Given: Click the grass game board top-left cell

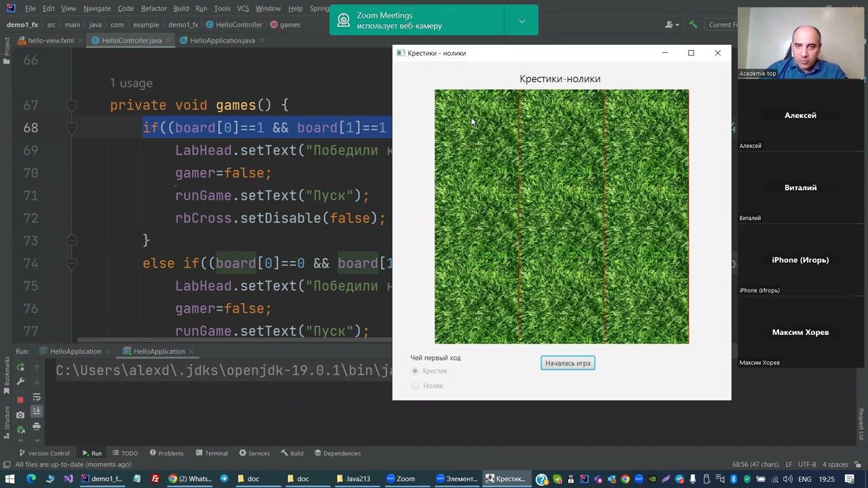Looking at the screenshot, I should 477,131.
